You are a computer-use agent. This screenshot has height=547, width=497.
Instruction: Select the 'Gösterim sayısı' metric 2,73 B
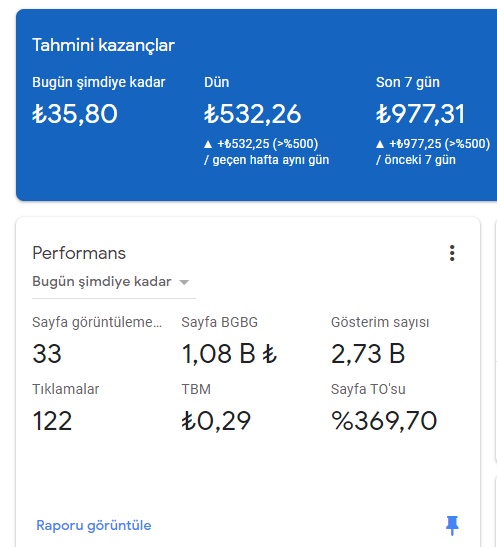[x=368, y=354]
